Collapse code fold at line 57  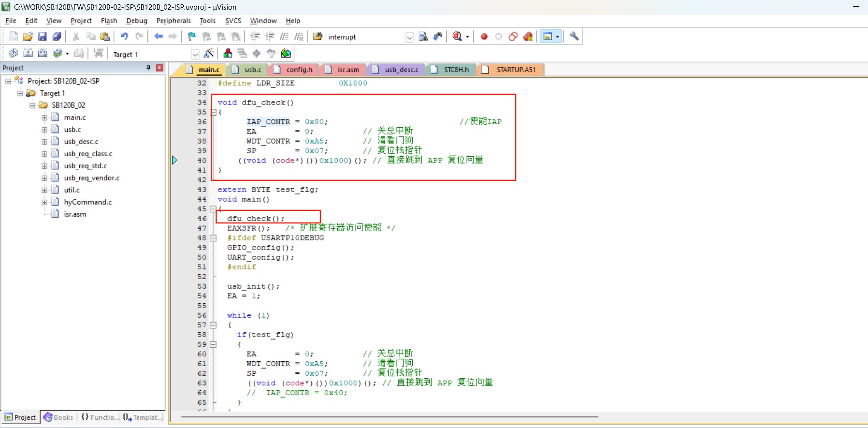click(213, 325)
